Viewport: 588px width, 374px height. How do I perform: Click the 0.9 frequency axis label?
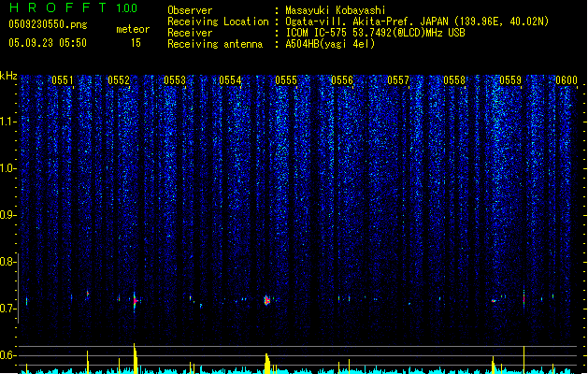7,215
